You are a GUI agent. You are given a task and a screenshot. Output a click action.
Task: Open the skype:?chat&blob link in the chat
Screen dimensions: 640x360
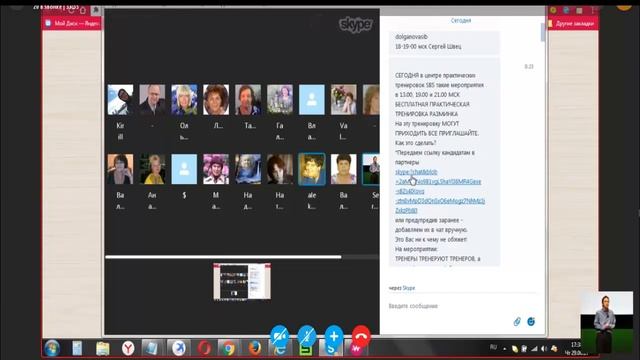click(x=440, y=191)
